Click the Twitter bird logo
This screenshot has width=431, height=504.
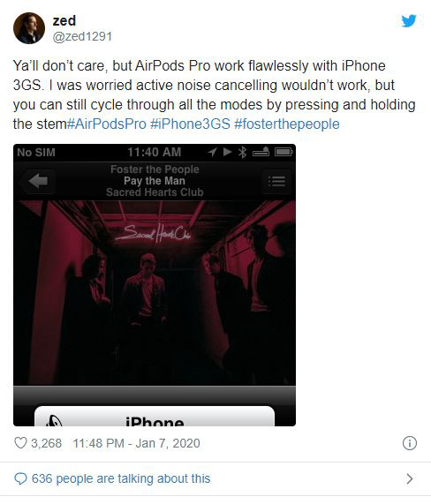409,20
